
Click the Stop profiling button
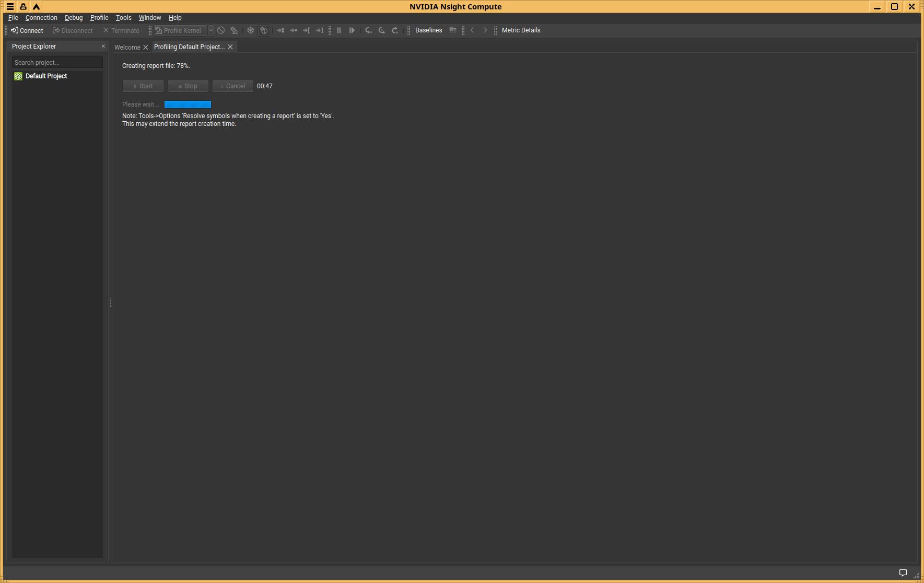[188, 86]
